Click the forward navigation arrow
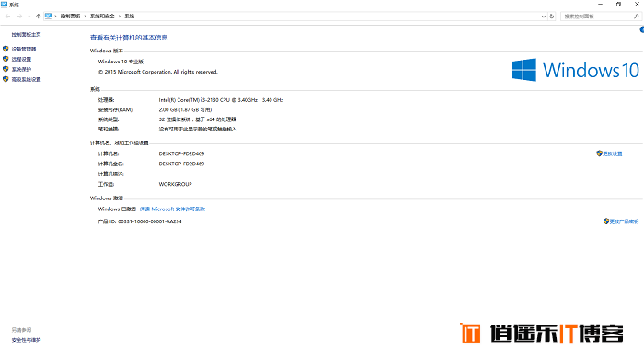Viewport: 644px width, 351px height. tap(19, 16)
